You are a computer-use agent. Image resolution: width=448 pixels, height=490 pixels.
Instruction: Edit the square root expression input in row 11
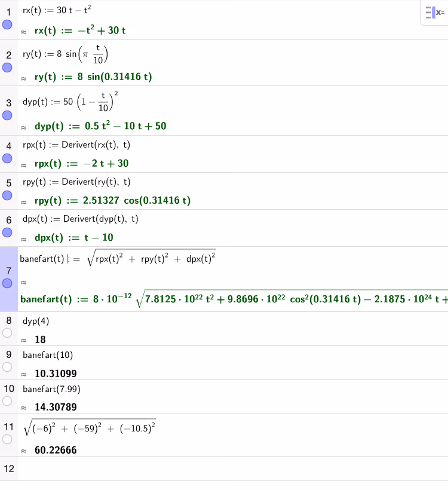pyautogui.click(x=90, y=427)
